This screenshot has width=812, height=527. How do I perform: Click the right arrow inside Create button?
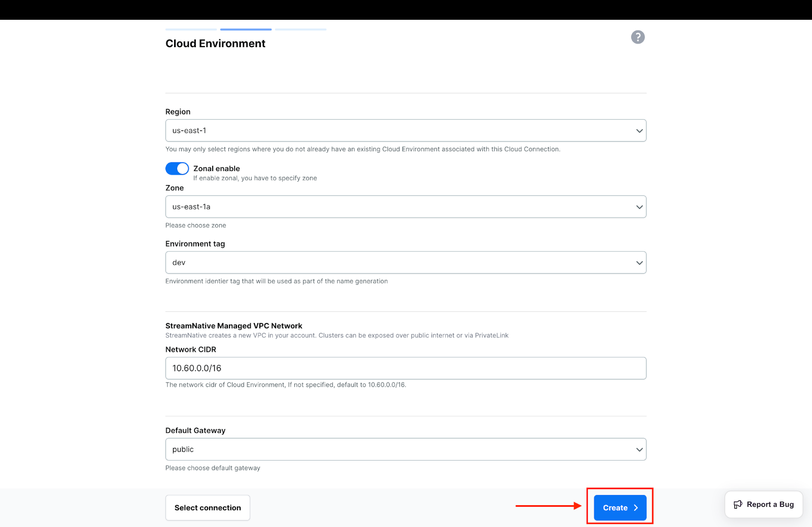636,508
